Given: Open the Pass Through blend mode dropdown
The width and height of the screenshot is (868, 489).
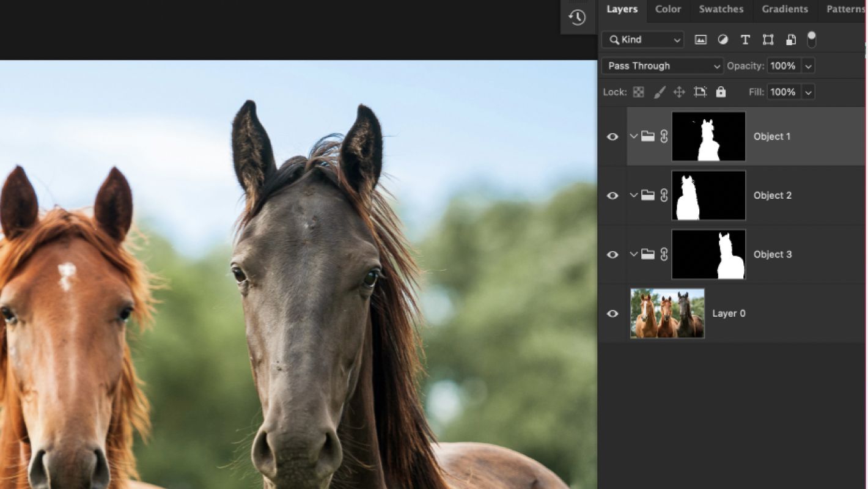Looking at the screenshot, I should (663, 66).
